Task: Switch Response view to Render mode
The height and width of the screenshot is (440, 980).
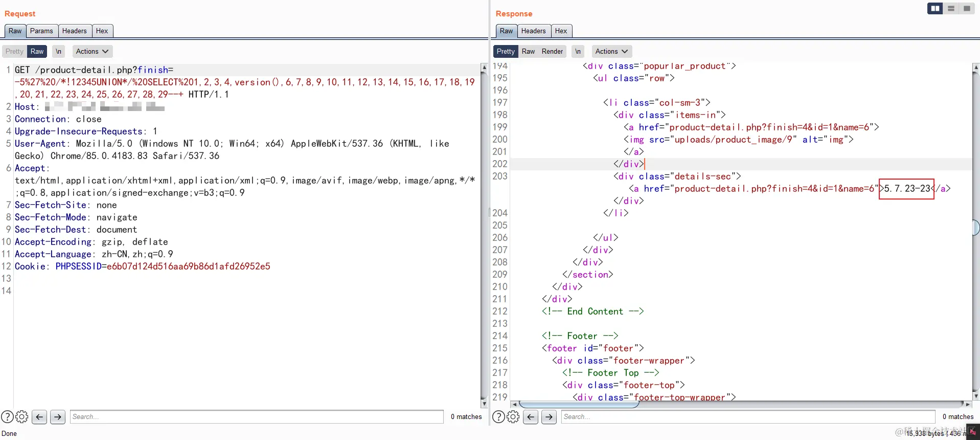Action: point(552,51)
